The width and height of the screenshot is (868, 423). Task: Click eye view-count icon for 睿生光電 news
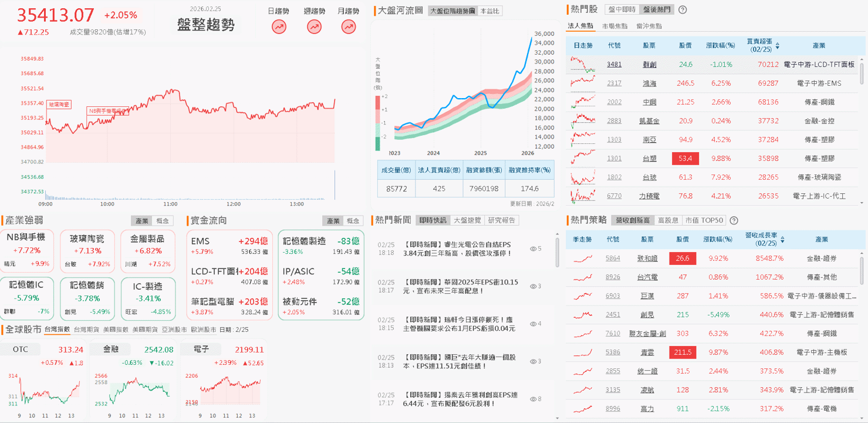[533, 249]
